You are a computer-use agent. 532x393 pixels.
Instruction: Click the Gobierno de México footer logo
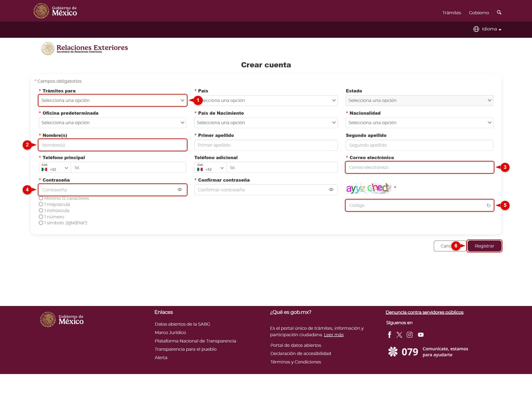pos(62,320)
